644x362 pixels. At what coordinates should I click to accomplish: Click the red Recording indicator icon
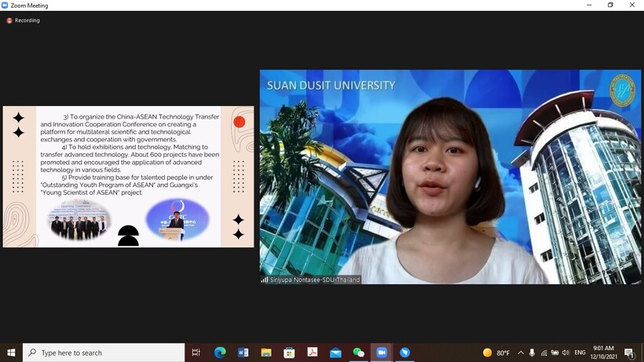(x=9, y=20)
